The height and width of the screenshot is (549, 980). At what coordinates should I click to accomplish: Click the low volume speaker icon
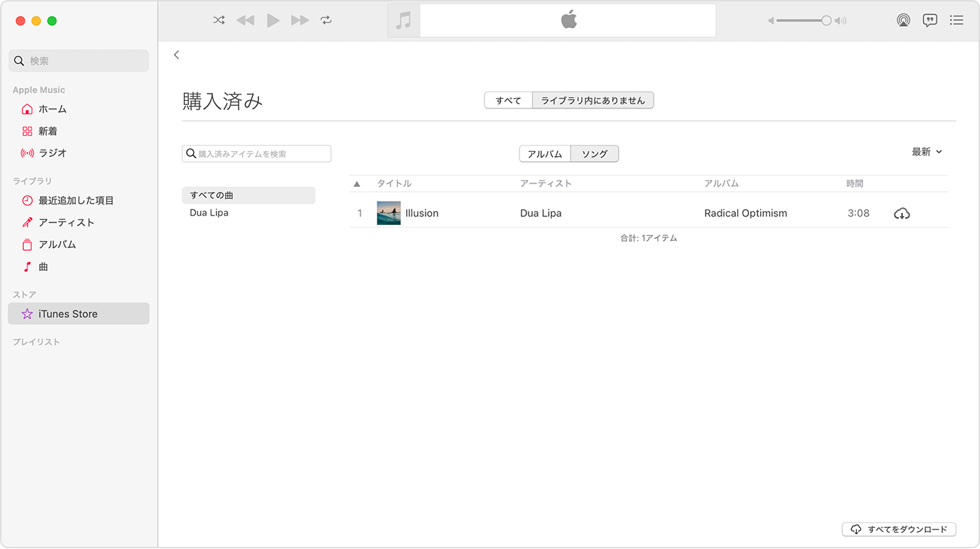(771, 21)
